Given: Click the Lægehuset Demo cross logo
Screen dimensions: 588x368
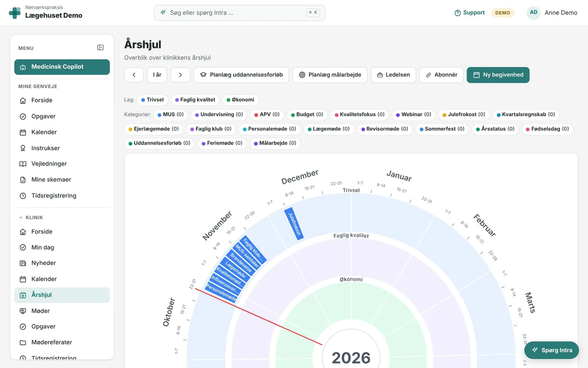Looking at the screenshot, I should coord(15,13).
